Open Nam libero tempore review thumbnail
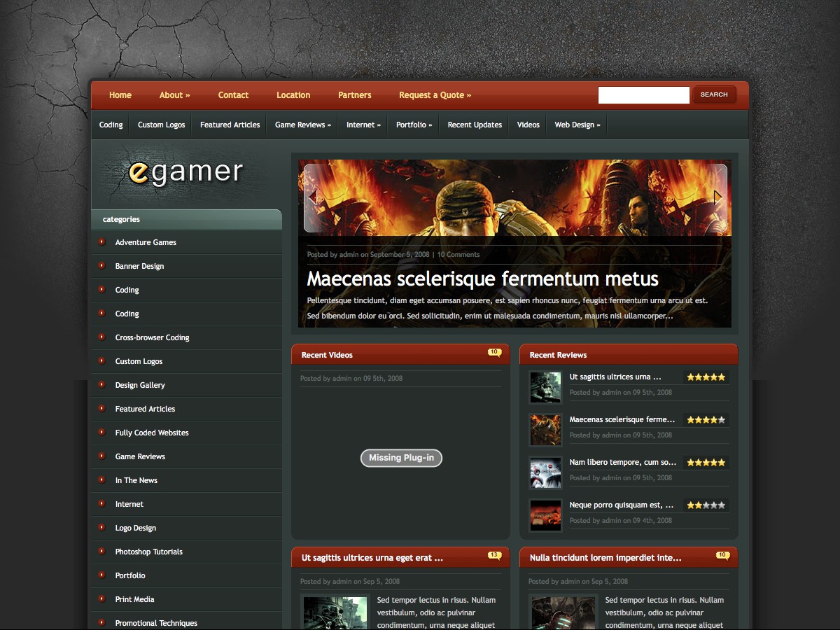840x630 pixels. pos(545,472)
